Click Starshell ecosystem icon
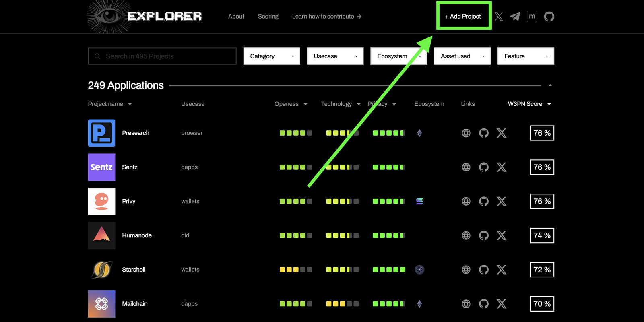Viewport: 644px width, 322px height. pyautogui.click(x=419, y=270)
